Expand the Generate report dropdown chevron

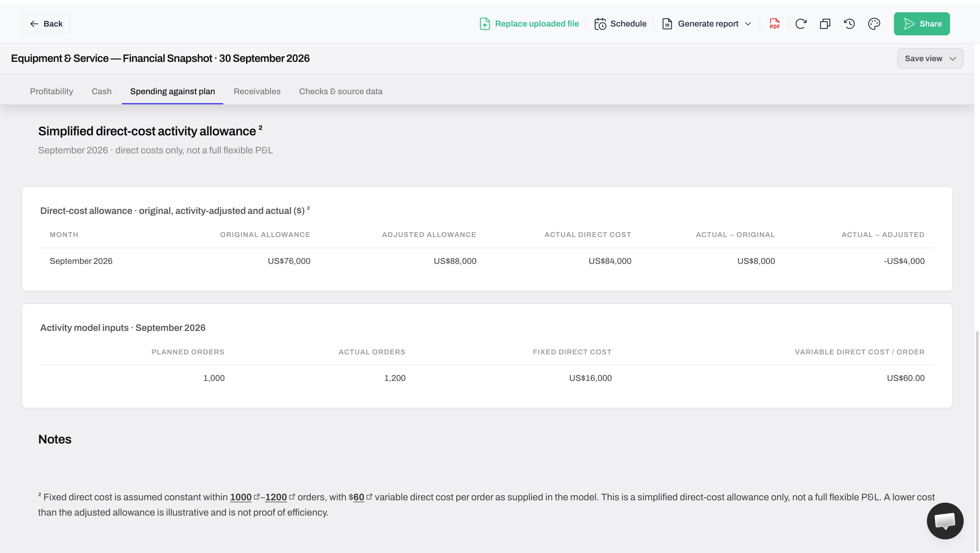748,23
